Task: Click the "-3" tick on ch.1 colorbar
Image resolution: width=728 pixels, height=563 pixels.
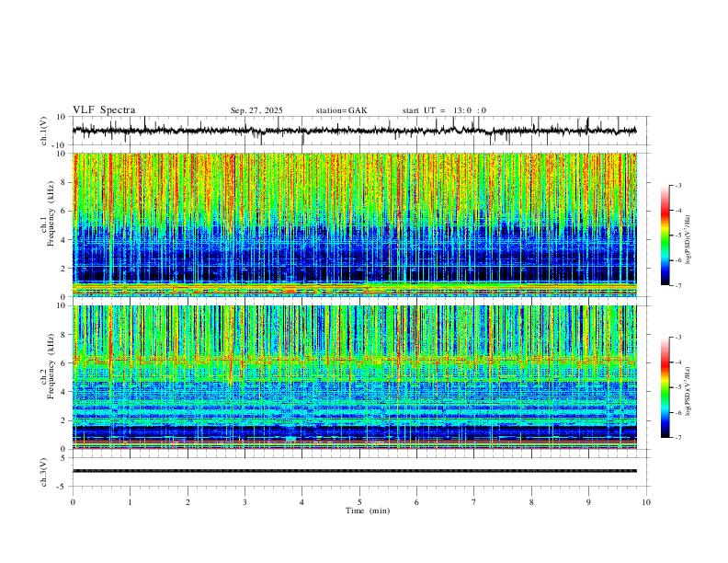Action: point(677,185)
